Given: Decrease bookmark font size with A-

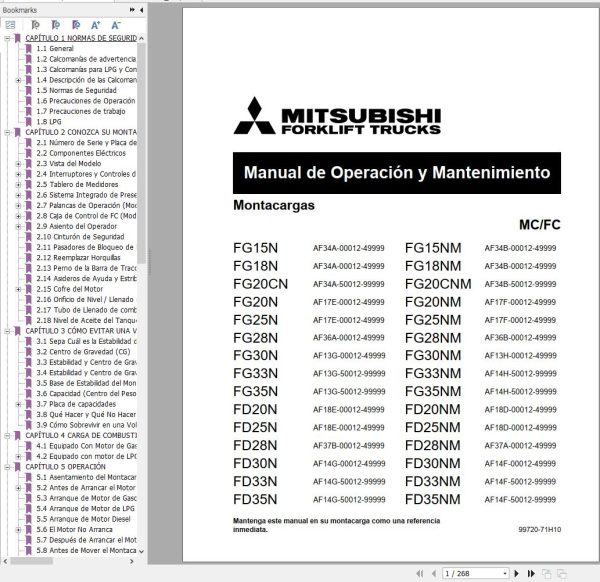Looking at the screenshot, I should coord(116,25).
